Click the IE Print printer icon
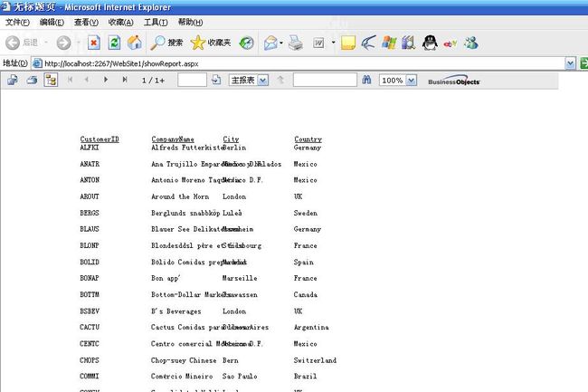The image size is (588, 392). pyautogui.click(x=296, y=43)
